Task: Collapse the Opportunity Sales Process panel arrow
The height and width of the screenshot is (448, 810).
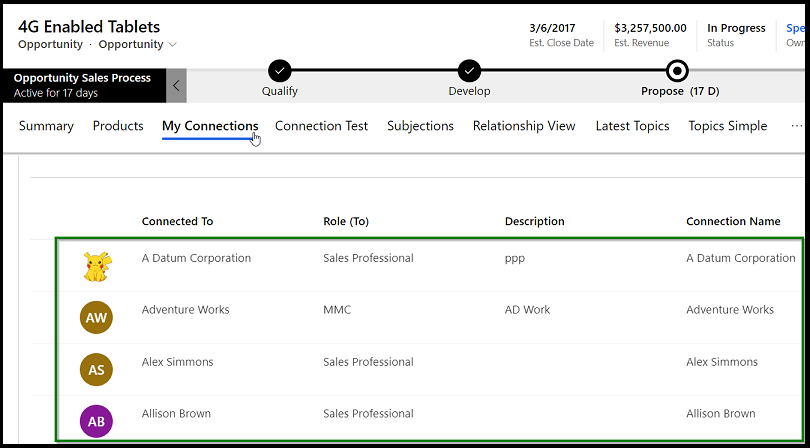Action: click(x=176, y=86)
